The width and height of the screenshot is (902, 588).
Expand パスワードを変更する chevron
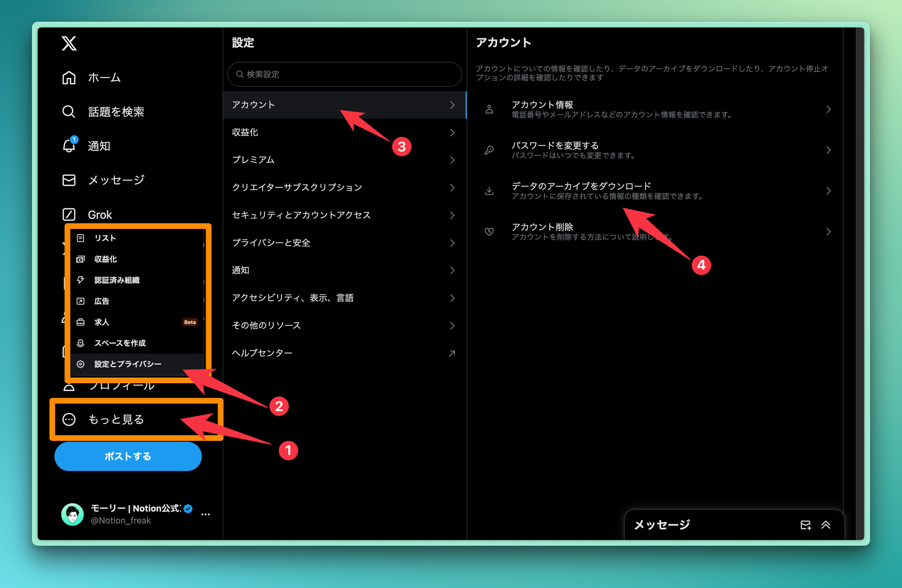828,150
